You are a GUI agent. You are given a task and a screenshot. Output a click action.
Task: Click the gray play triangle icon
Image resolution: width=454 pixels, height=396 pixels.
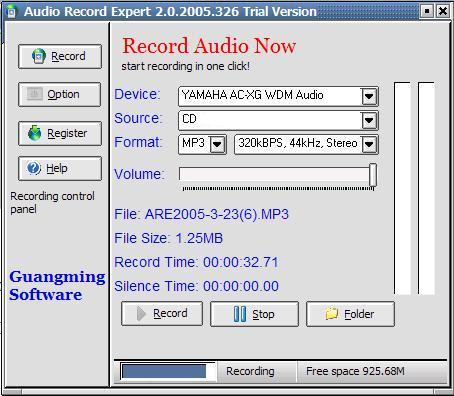pyautogui.click(x=141, y=314)
